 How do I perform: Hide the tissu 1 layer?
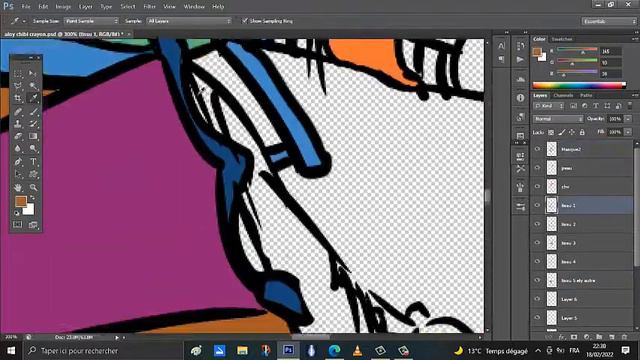point(537,205)
